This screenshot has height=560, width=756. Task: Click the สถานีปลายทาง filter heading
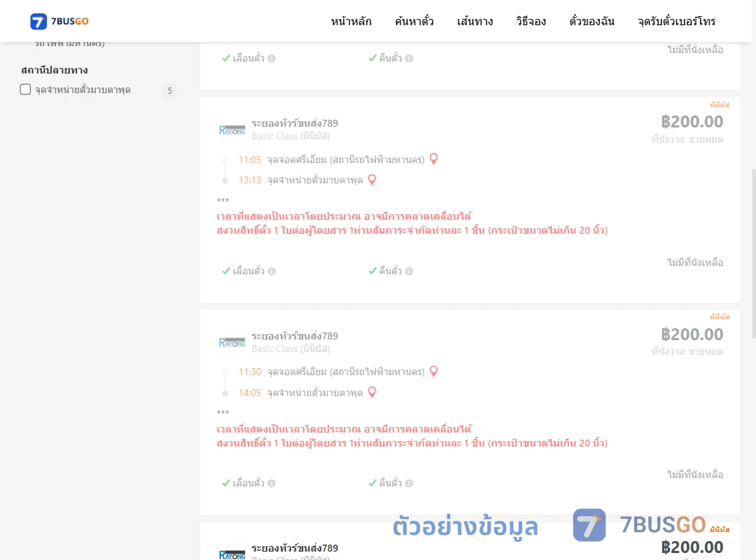tap(55, 70)
